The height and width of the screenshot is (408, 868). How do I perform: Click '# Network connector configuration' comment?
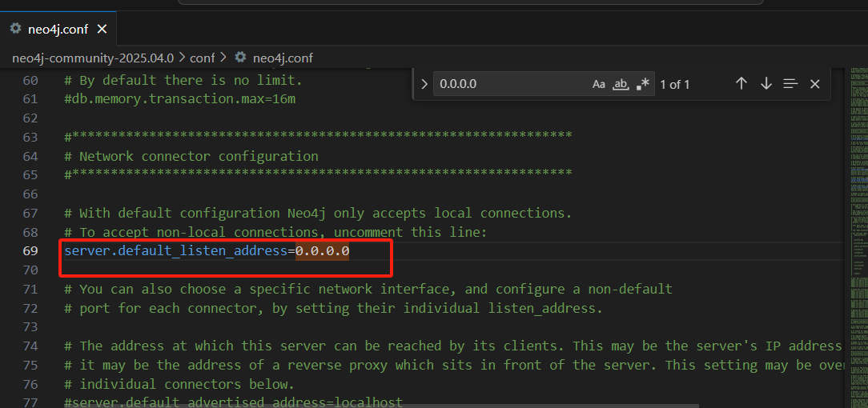coord(191,157)
